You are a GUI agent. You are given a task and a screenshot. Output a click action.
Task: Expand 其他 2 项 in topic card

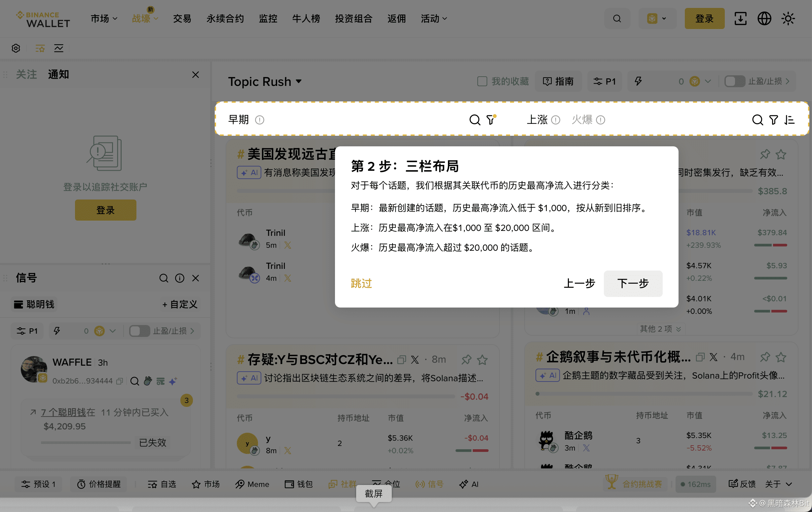[x=660, y=329]
